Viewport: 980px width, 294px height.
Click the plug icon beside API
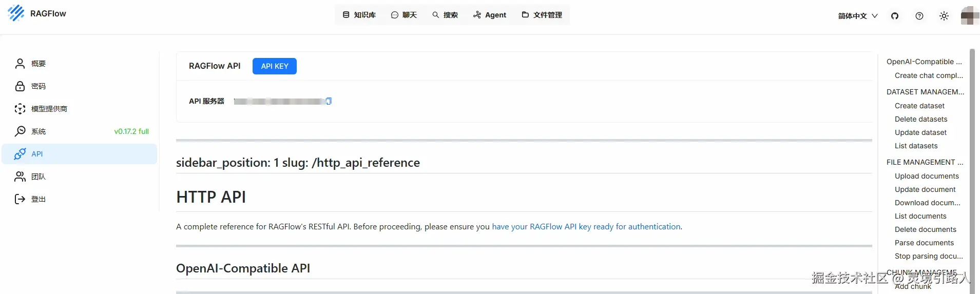[20, 154]
